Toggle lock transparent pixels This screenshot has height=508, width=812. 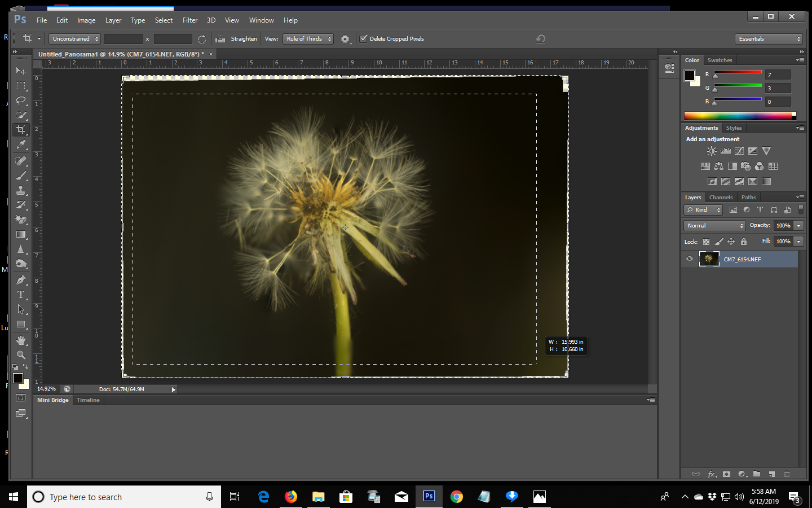coord(706,242)
